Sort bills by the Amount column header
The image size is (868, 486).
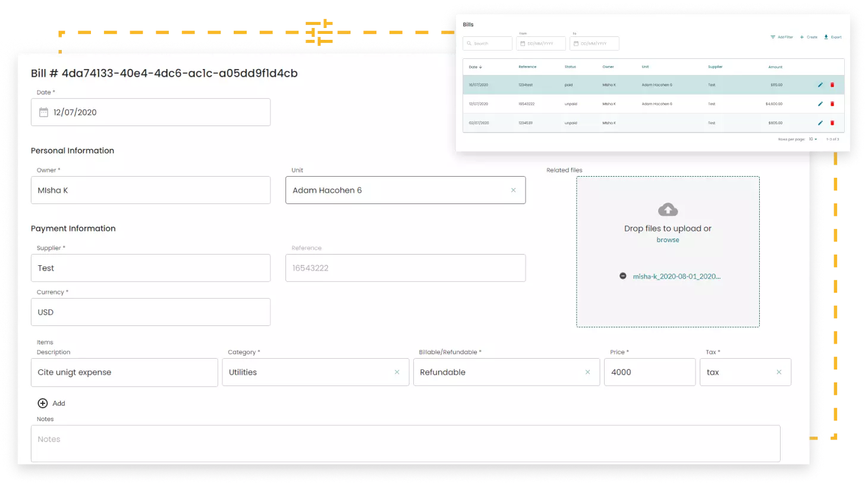pyautogui.click(x=775, y=67)
